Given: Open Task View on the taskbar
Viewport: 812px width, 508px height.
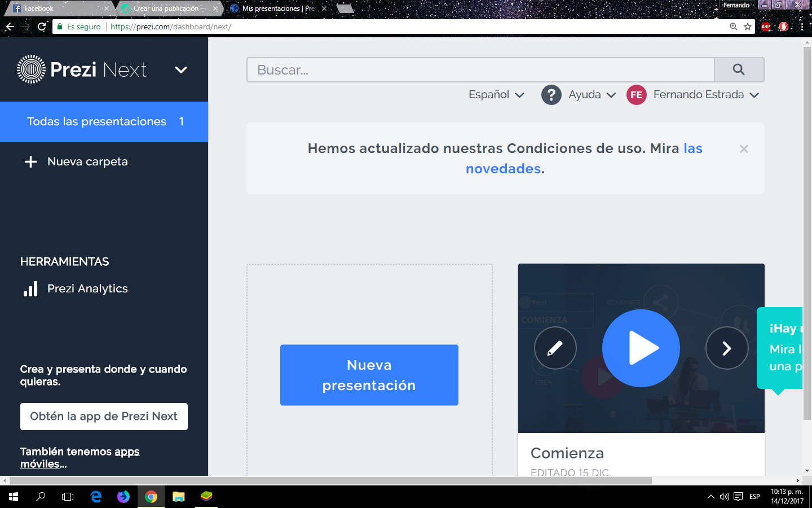Looking at the screenshot, I should [68, 497].
